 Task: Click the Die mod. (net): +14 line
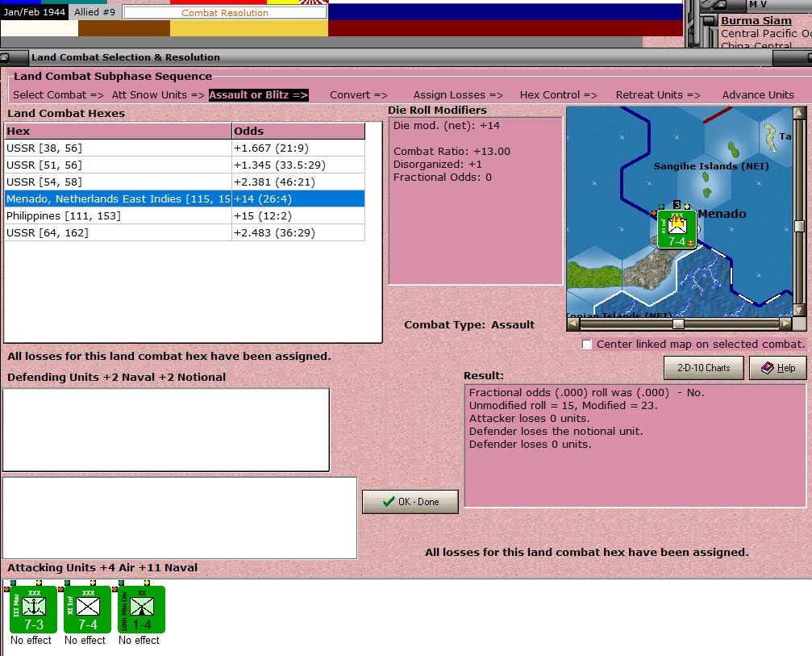click(447, 125)
